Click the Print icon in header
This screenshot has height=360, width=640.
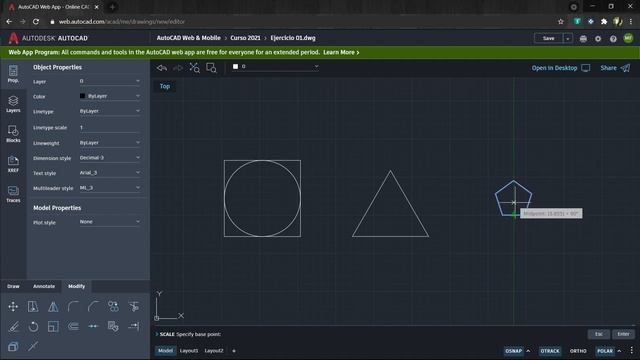[x=583, y=38]
